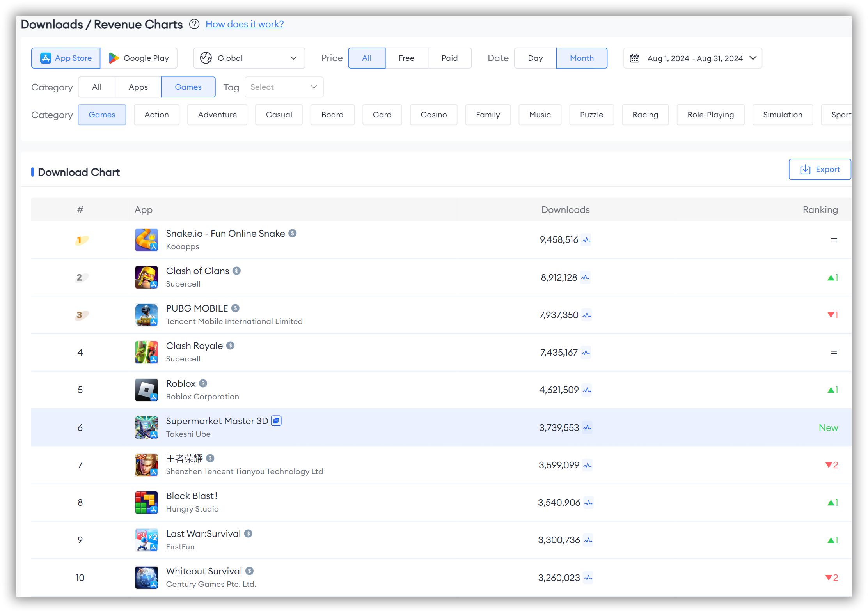868x613 pixels.
Task: Select the Games category tab
Action: click(188, 86)
